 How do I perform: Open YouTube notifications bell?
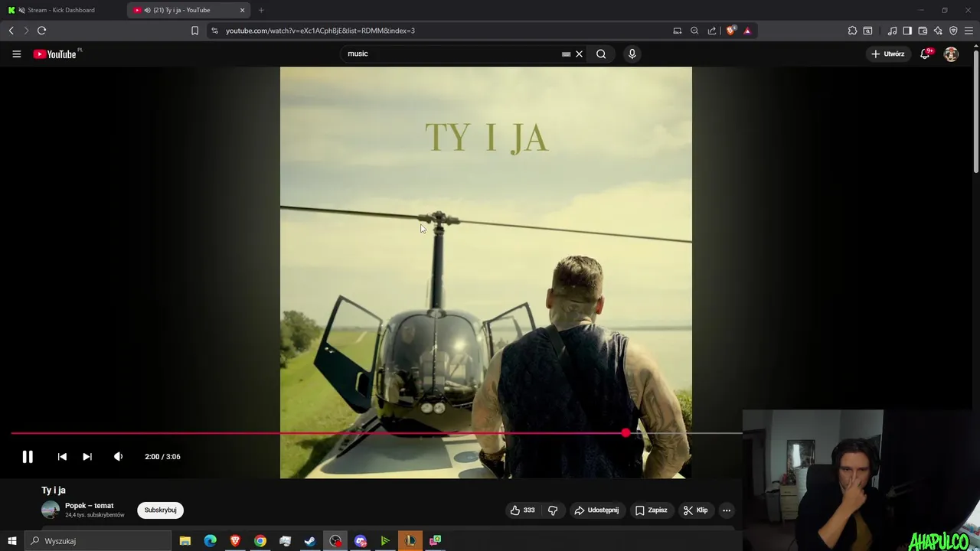[x=925, y=54]
